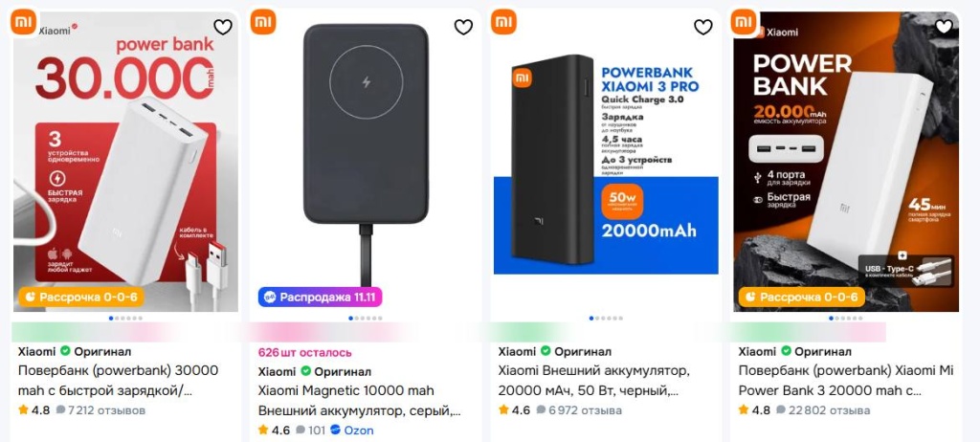Click the Mi logo badge on the Xiaomi 3 Pro card
This screenshot has width=980, height=442.
point(503,22)
